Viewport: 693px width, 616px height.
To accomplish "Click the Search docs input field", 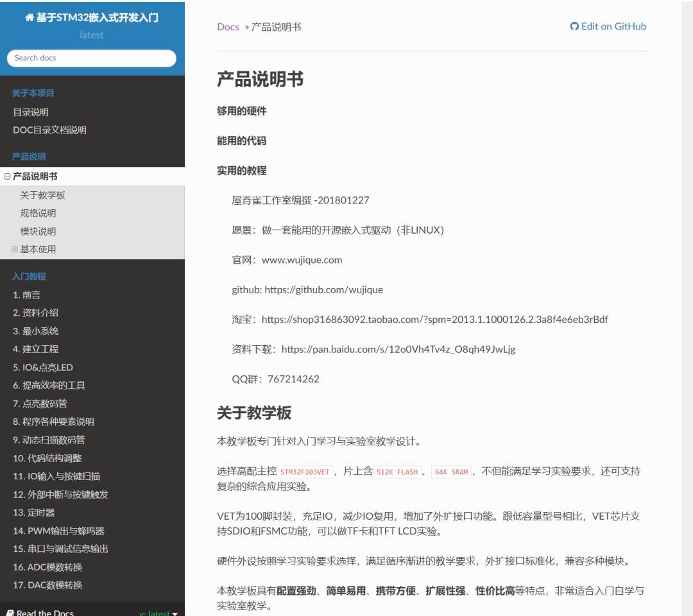I will pos(92,58).
